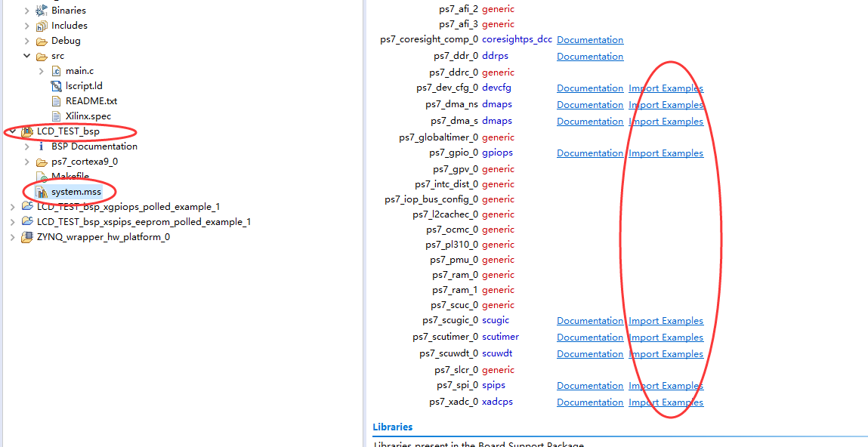Click the lscript.ld linker script icon
The image size is (868, 447).
pos(57,86)
